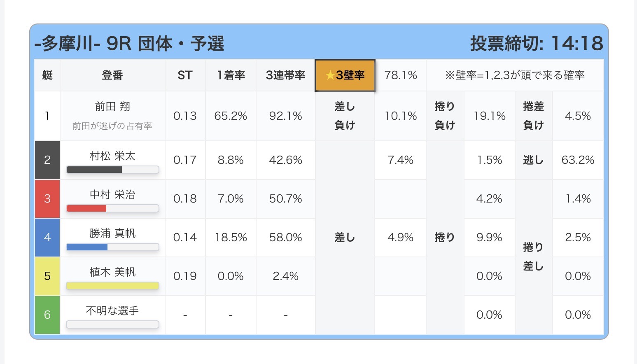
Task: Click the 不明な選手 entry
Action: coord(112,311)
